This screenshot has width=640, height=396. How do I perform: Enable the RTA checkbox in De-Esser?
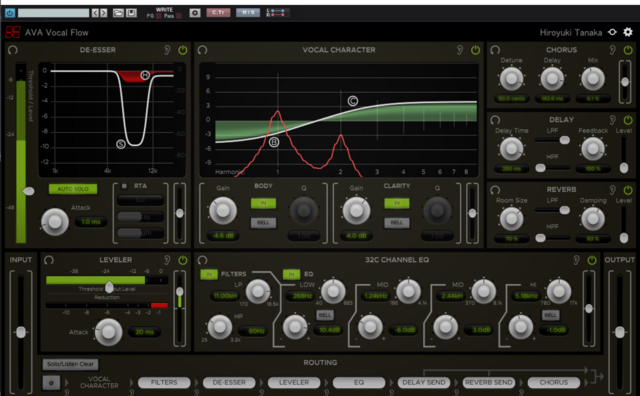click(x=124, y=186)
